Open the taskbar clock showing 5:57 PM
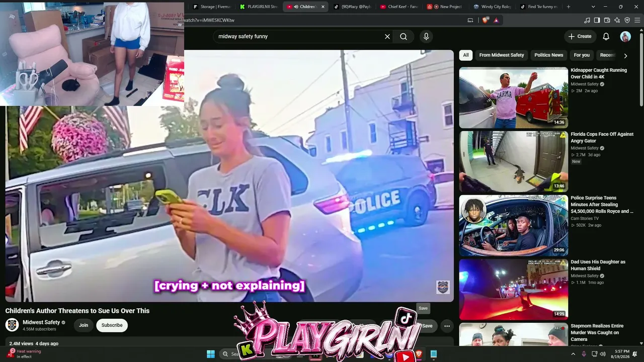644x362 pixels. point(622,354)
